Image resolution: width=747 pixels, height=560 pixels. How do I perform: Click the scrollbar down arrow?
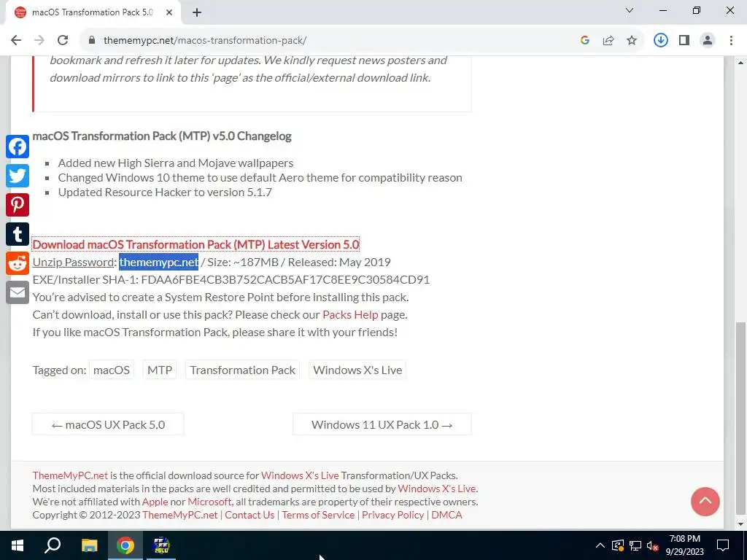click(x=740, y=524)
